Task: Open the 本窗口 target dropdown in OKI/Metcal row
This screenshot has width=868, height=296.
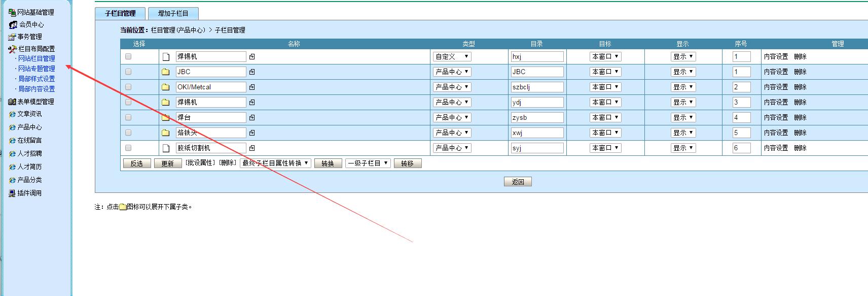Action: tap(605, 87)
